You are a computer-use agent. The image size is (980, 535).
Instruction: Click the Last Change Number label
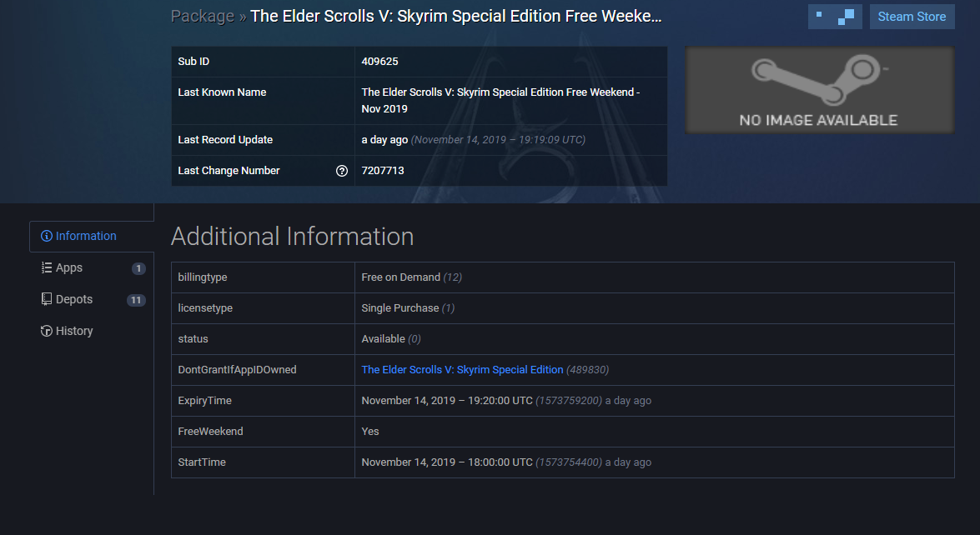coord(229,171)
